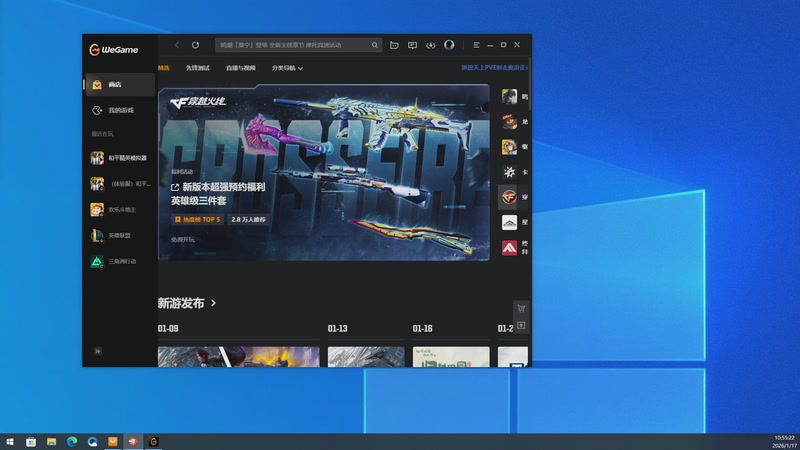Refresh the WeGame page
Screen dimensions: 800x450
tap(195, 45)
